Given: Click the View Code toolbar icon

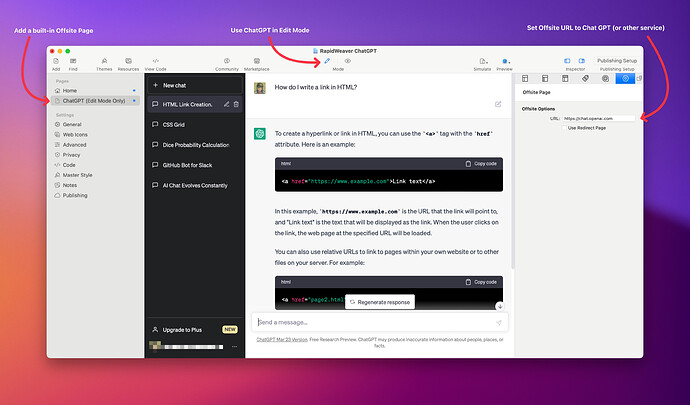Looking at the screenshot, I should (x=155, y=61).
